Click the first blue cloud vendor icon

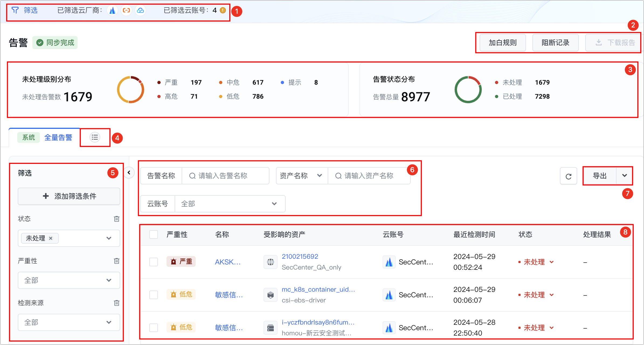112,10
